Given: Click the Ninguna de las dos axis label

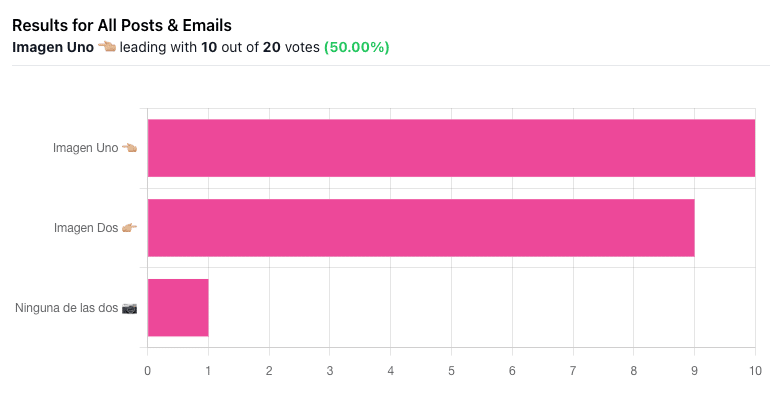Looking at the screenshot, I should [x=66, y=308].
